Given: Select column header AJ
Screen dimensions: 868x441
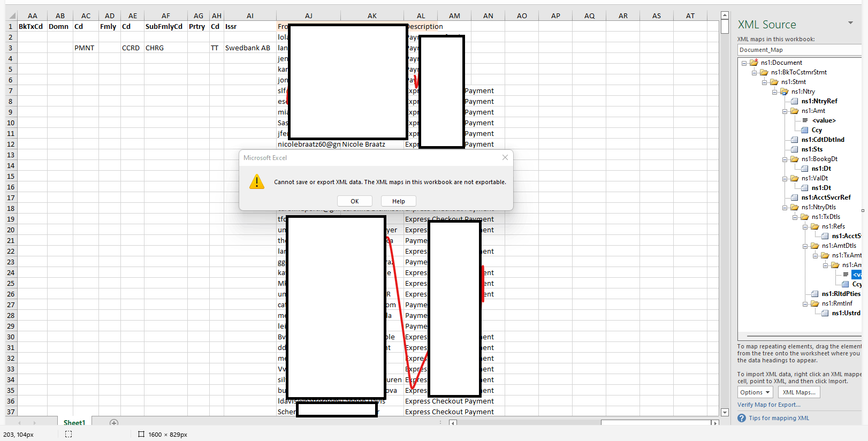Looking at the screenshot, I should pos(309,16).
